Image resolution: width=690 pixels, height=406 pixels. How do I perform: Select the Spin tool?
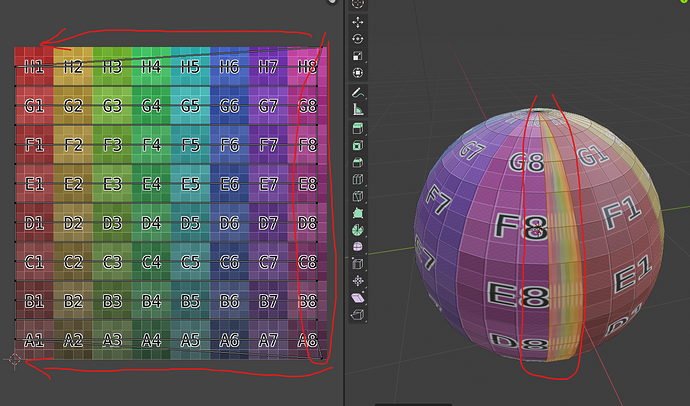click(358, 230)
